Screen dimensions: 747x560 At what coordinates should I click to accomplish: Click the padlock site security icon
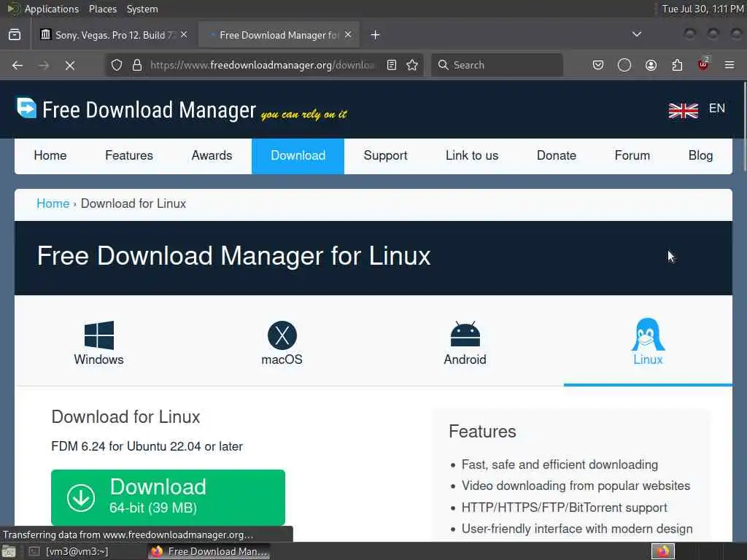[x=137, y=65]
